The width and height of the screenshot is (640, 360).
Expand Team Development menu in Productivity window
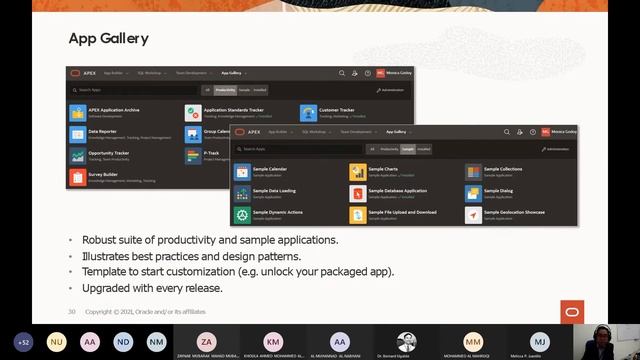[193, 73]
